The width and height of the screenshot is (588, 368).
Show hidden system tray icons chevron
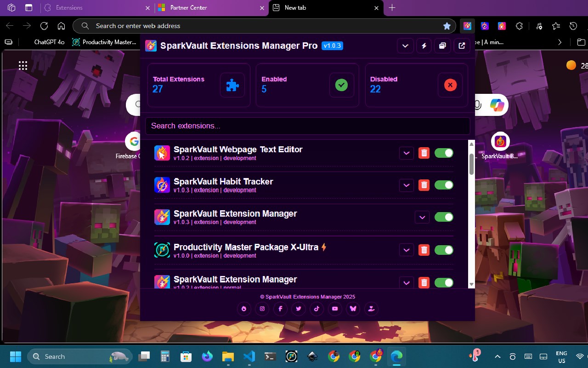pos(498,356)
